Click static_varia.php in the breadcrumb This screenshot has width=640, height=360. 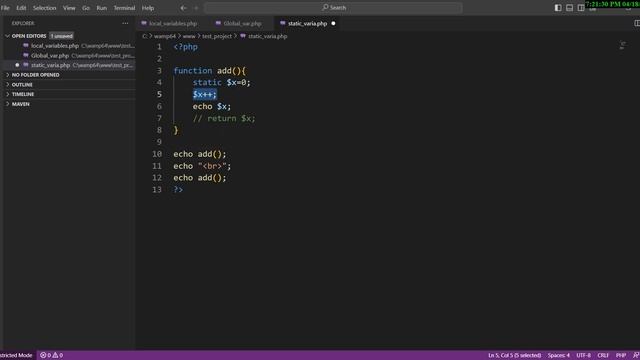point(268,36)
